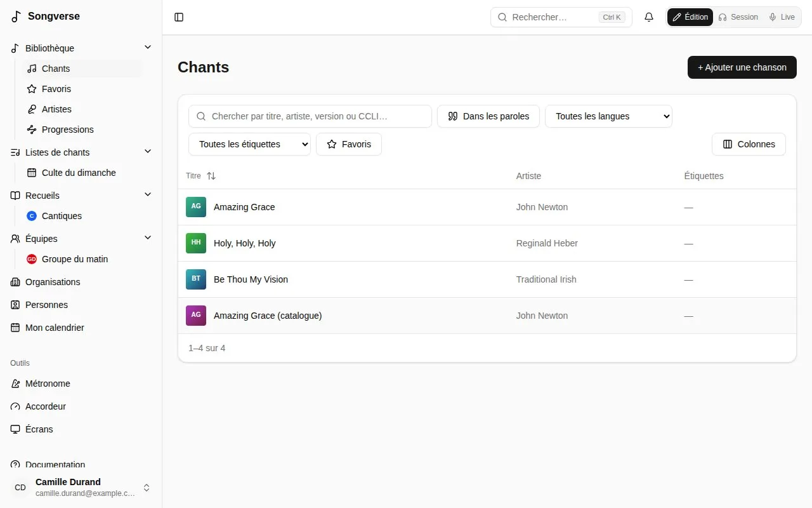
Task: Click the Accordeur gauge icon
Action: coord(15,406)
